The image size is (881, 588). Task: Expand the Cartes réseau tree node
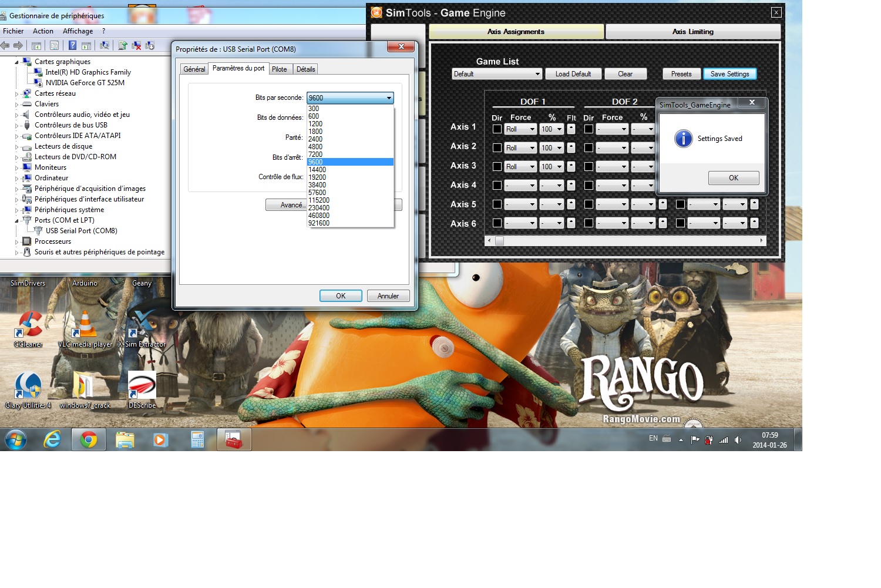pyautogui.click(x=16, y=93)
